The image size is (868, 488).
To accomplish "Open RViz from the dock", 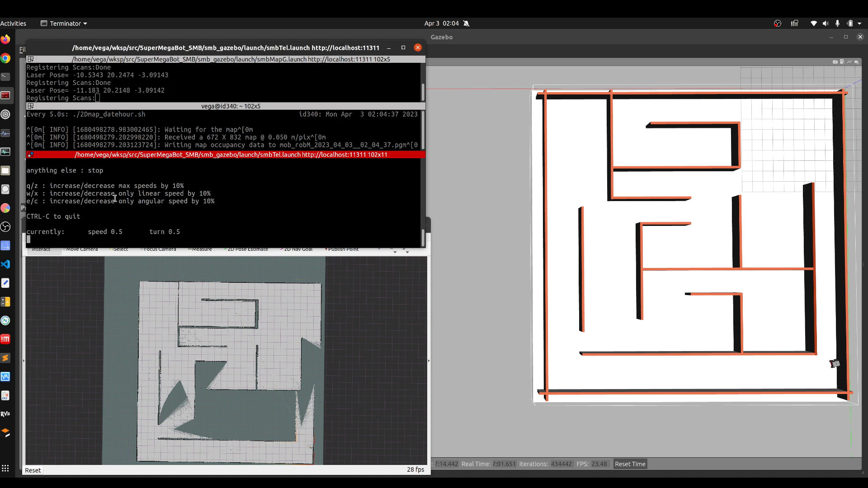I will (5, 414).
